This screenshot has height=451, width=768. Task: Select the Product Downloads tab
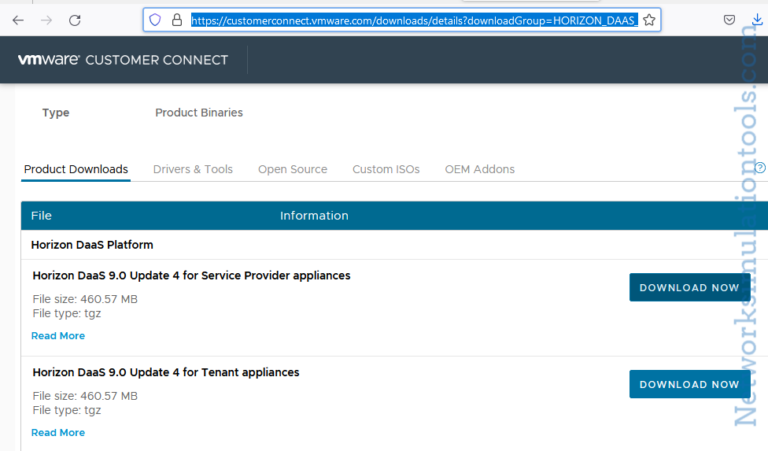point(76,169)
